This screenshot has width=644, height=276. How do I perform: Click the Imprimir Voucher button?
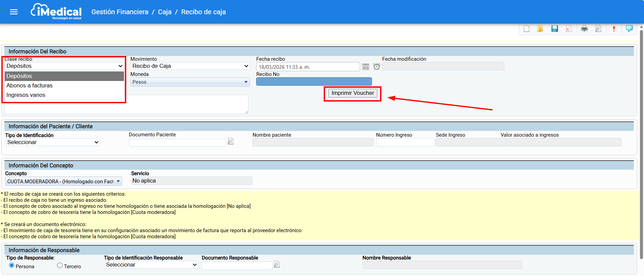tap(352, 93)
